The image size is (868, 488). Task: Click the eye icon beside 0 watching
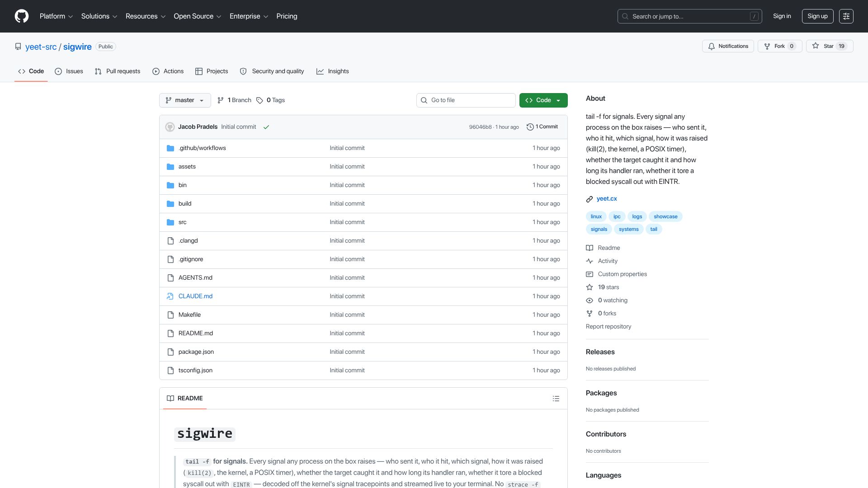(590, 300)
